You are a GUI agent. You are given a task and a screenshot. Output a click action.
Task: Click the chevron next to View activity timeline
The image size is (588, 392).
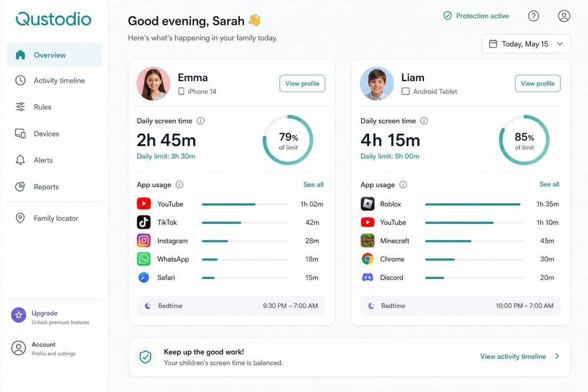(557, 356)
